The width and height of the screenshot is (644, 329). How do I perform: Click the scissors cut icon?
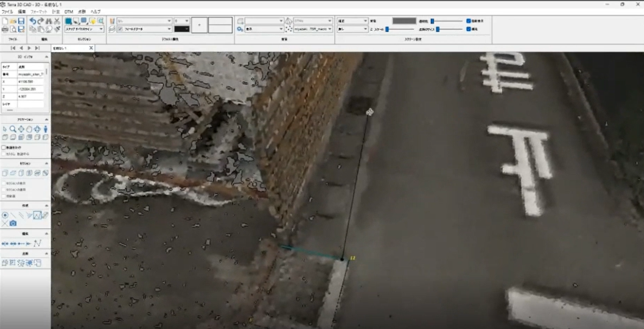tap(57, 21)
